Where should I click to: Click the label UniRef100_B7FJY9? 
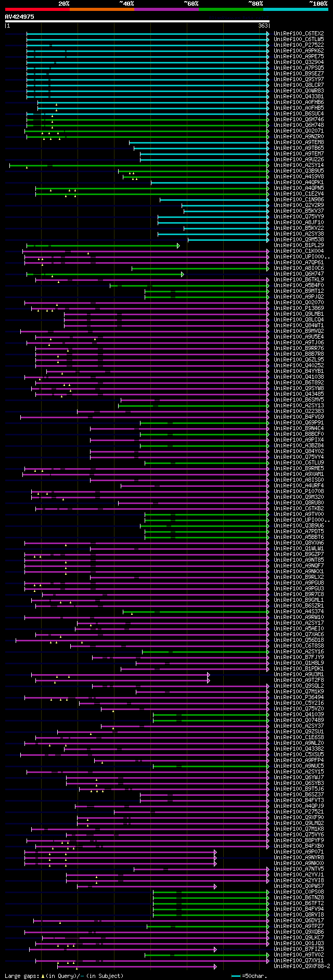pyautogui.click(x=299, y=657)
